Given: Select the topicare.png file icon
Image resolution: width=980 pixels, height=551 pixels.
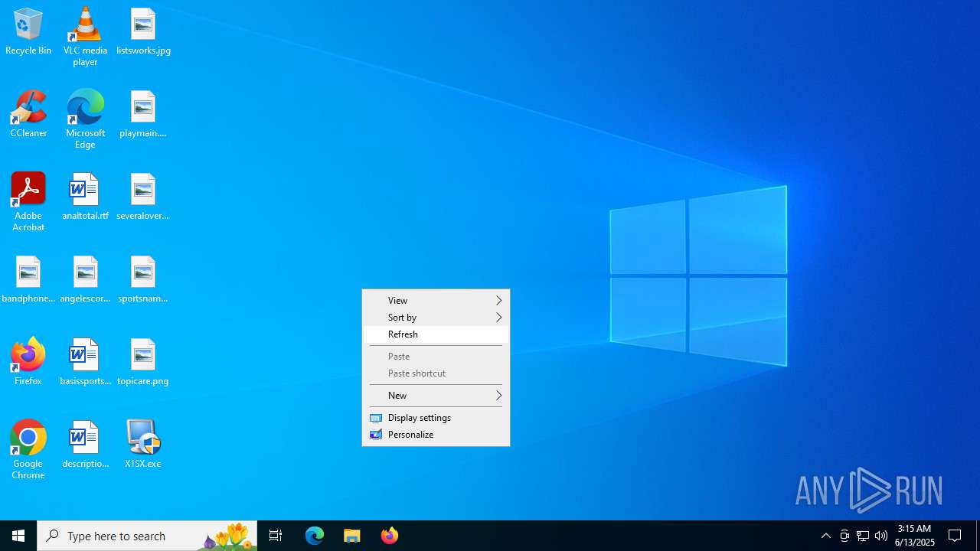Looking at the screenshot, I should point(143,361).
